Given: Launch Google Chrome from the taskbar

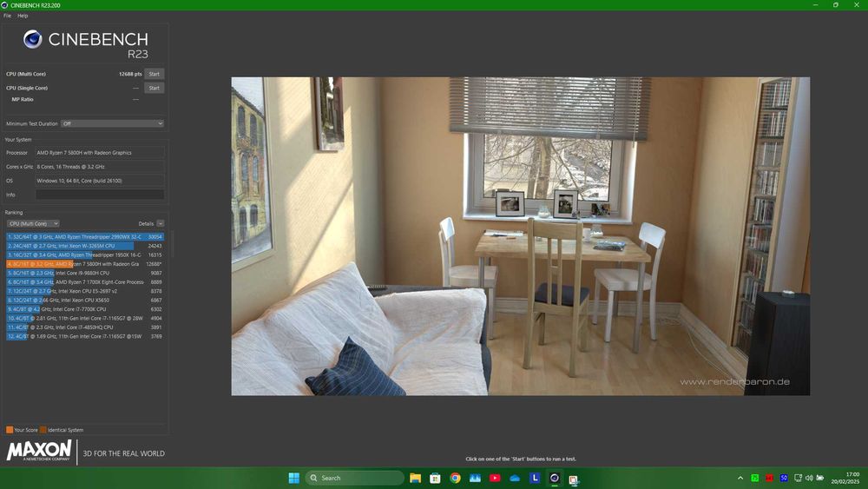Looking at the screenshot, I should 455,478.
